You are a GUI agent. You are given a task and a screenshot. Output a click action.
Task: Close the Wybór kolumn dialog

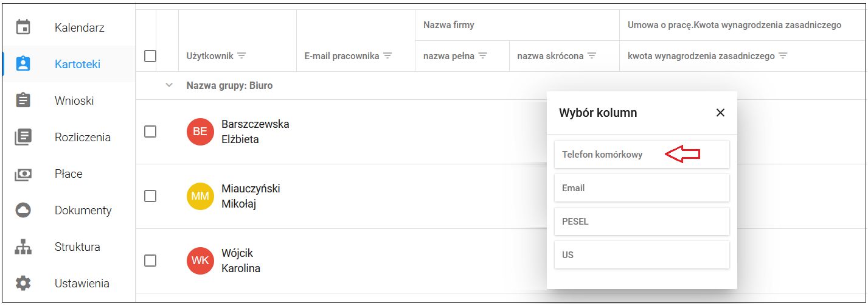[x=720, y=113]
